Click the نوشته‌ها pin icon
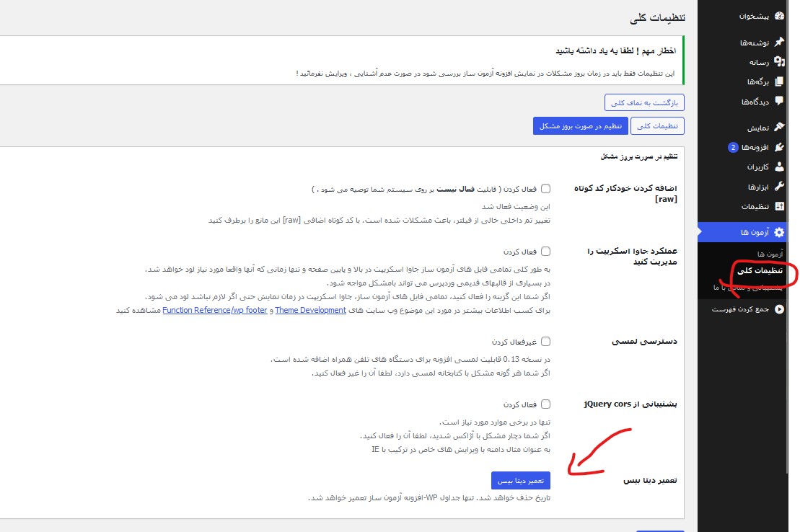The height and width of the screenshot is (532, 800). click(779, 43)
